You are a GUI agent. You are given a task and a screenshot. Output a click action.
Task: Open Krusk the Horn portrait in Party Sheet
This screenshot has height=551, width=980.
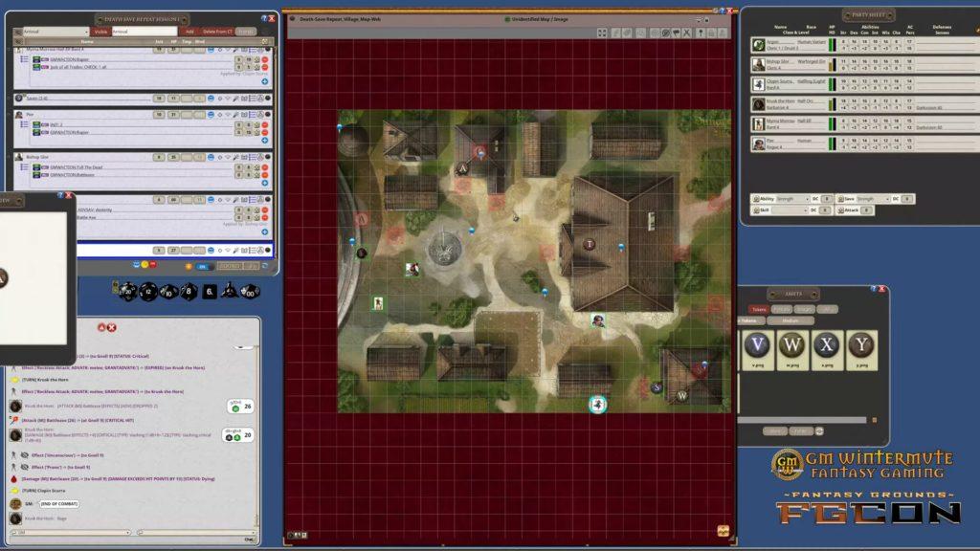tap(758, 104)
